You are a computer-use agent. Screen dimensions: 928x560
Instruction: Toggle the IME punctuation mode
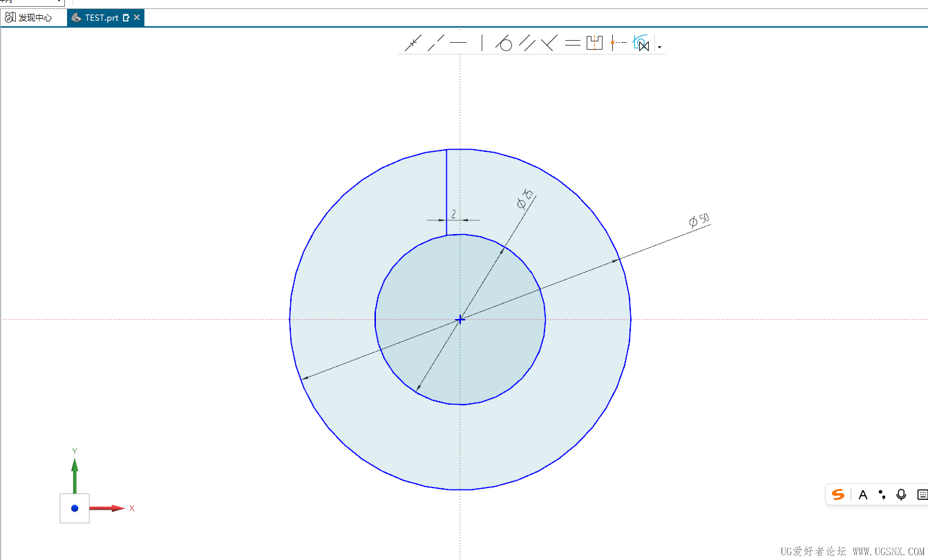click(x=882, y=494)
